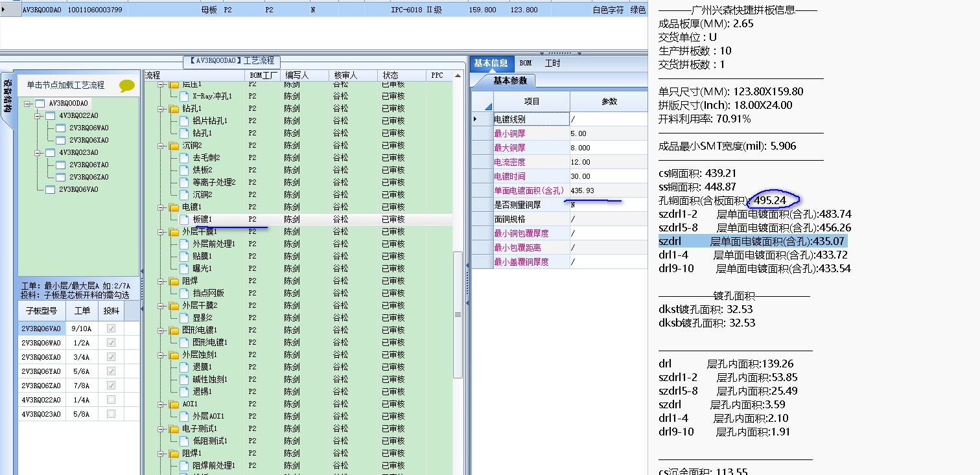Toggle 投料 checkbox for 2V3RQ06XA0

coord(111,357)
